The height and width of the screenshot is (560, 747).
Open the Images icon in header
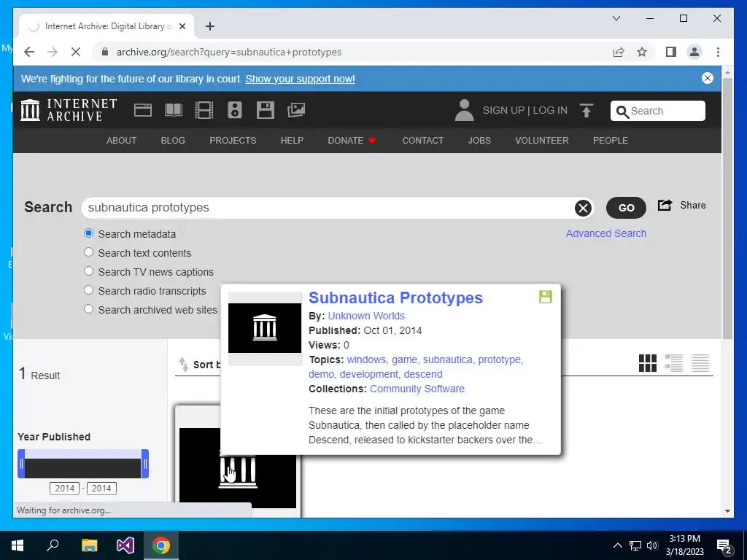click(x=296, y=110)
